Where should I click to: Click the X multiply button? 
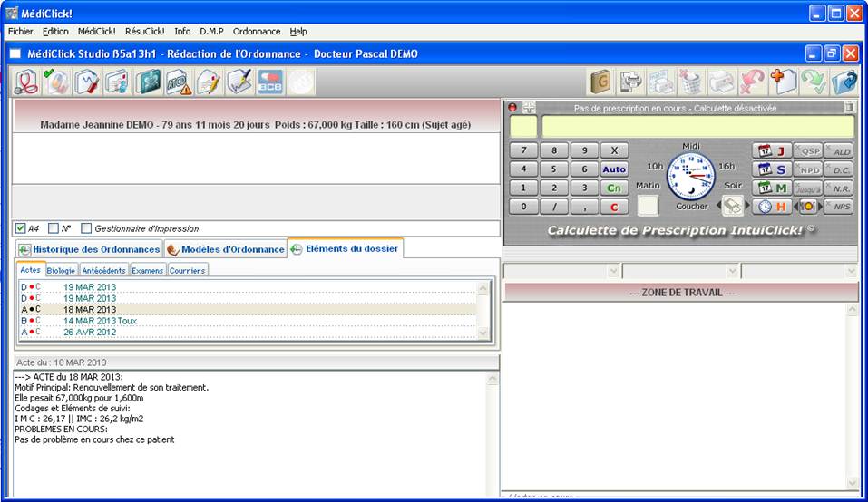click(614, 150)
